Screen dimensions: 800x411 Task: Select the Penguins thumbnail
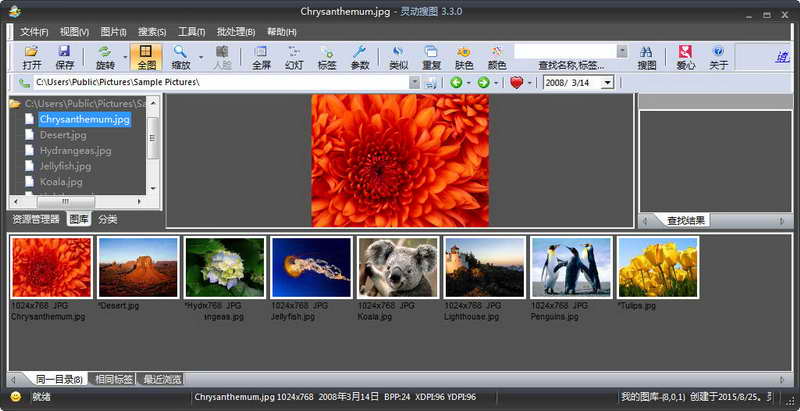(572, 268)
